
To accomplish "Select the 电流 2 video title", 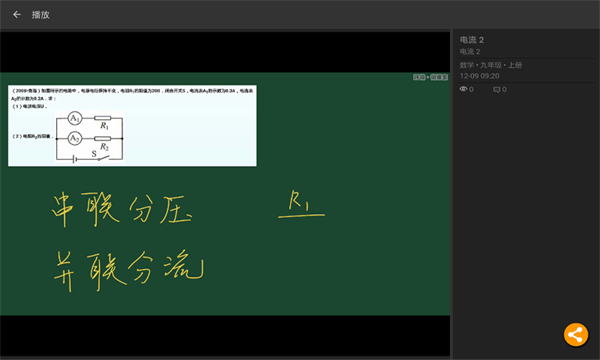I will (471, 40).
